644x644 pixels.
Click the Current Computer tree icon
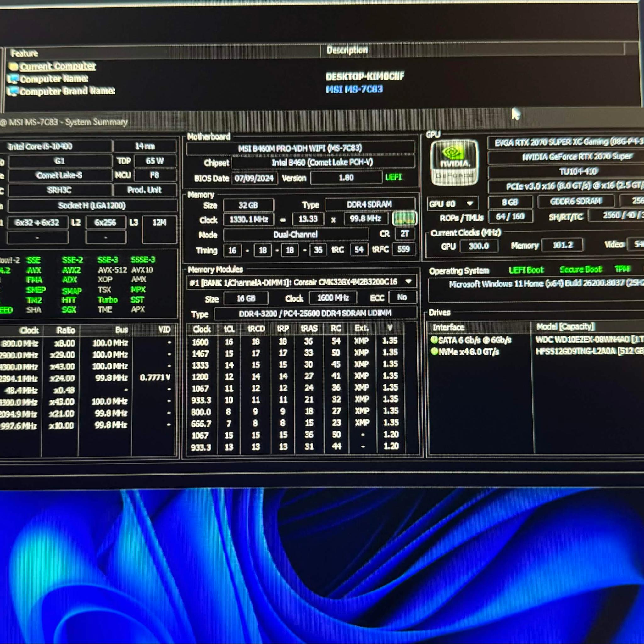click(x=13, y=66)
